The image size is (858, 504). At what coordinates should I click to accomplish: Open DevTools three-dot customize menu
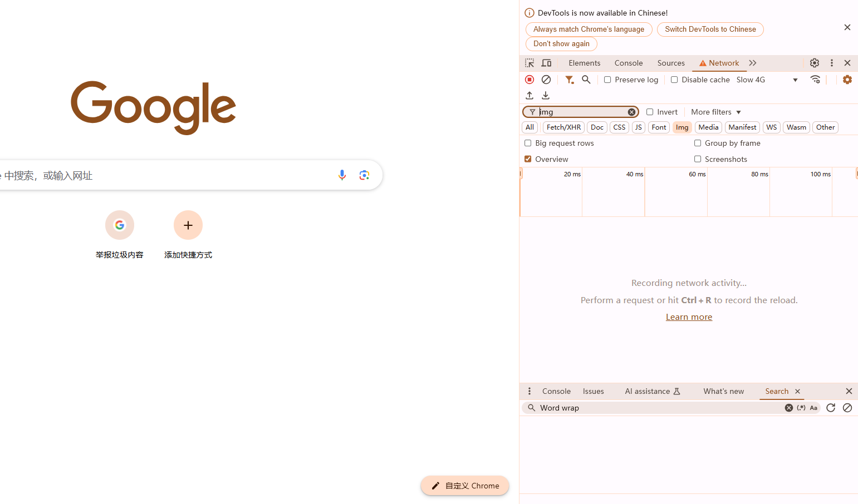tap(832, 63)
